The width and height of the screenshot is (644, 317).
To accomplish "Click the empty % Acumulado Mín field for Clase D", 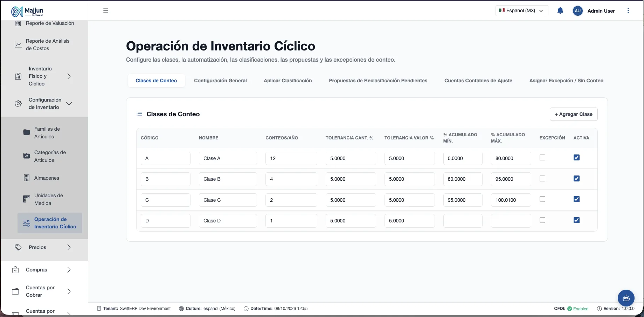I will [x=463, y=221].
